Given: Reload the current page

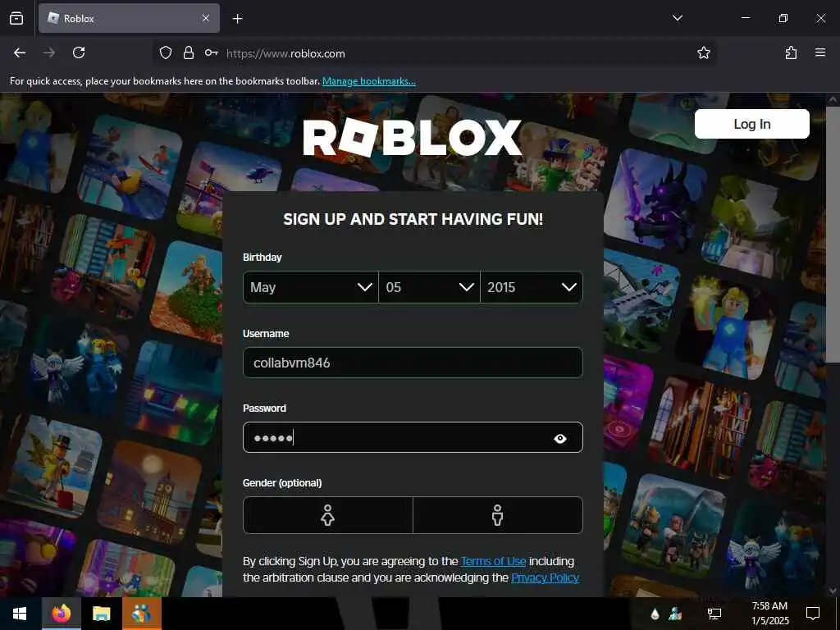Looking at the screenshot, I should pyautogui.click(x=79, y=52).
